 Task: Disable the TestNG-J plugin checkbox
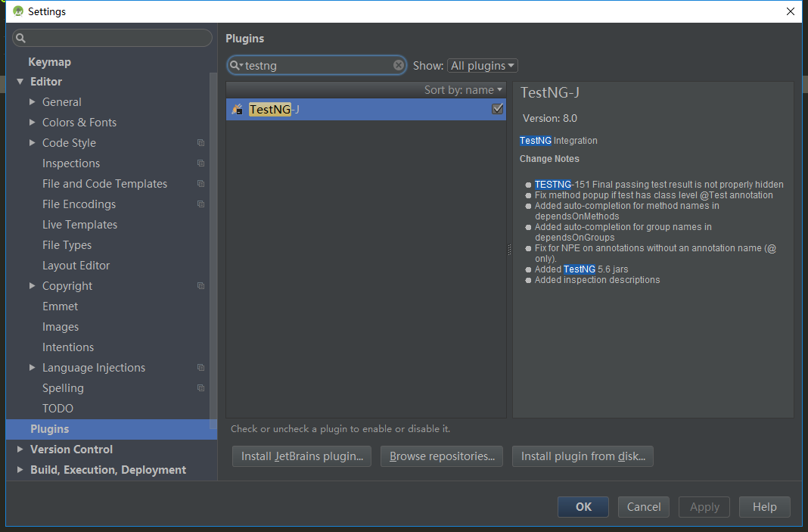(497, 109)
